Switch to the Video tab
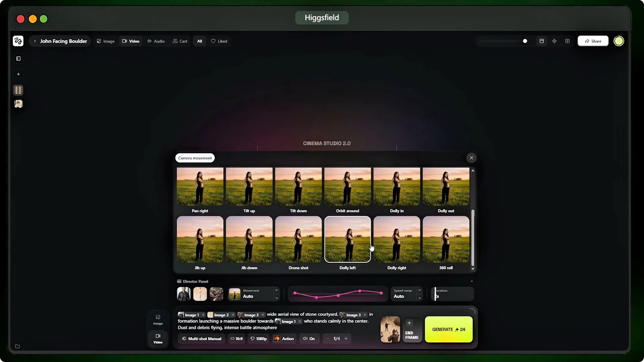The image size is (644, 362). point(131,41)
